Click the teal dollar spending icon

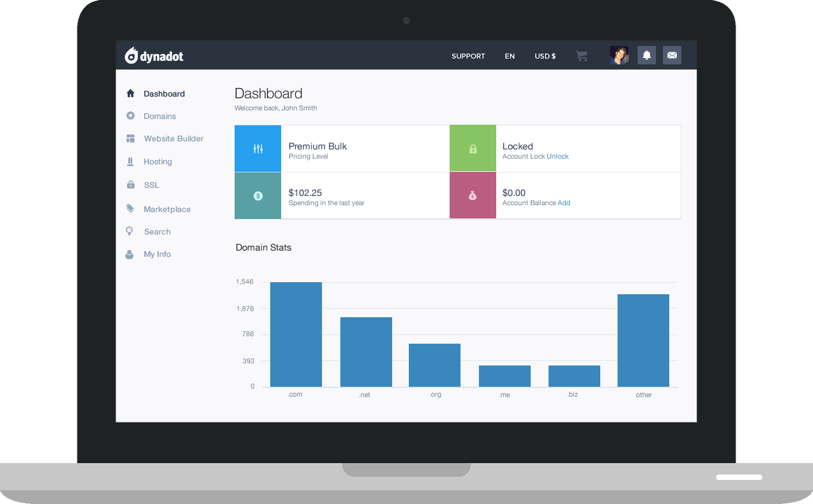pos(258,196)
